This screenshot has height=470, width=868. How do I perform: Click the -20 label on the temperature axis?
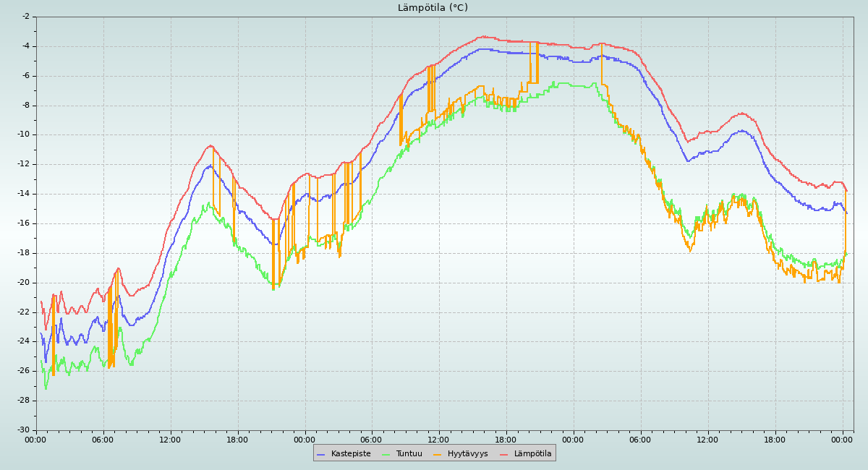click(x=24, y=283)
